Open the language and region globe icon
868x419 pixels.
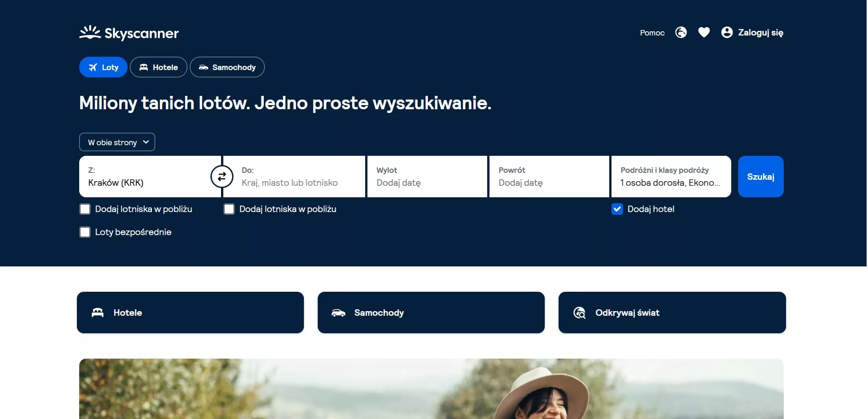pyautogui.click(x=681, y=32)
